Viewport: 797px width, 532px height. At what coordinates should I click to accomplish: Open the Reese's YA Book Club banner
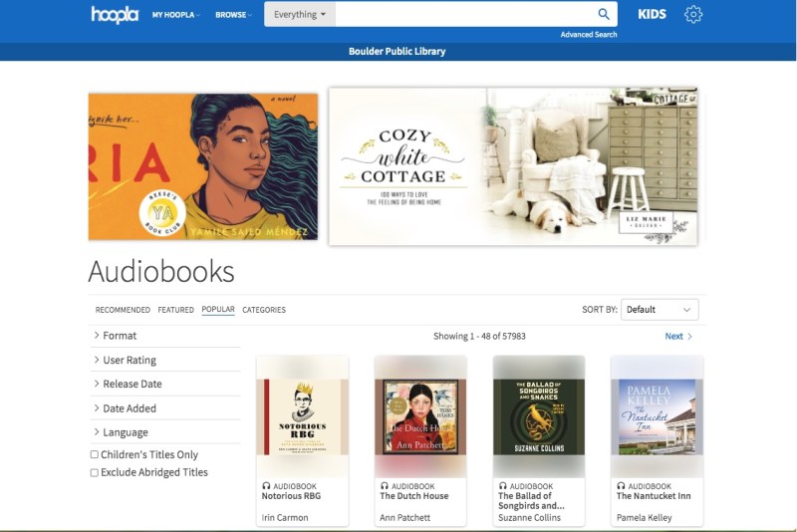(203, 166)
